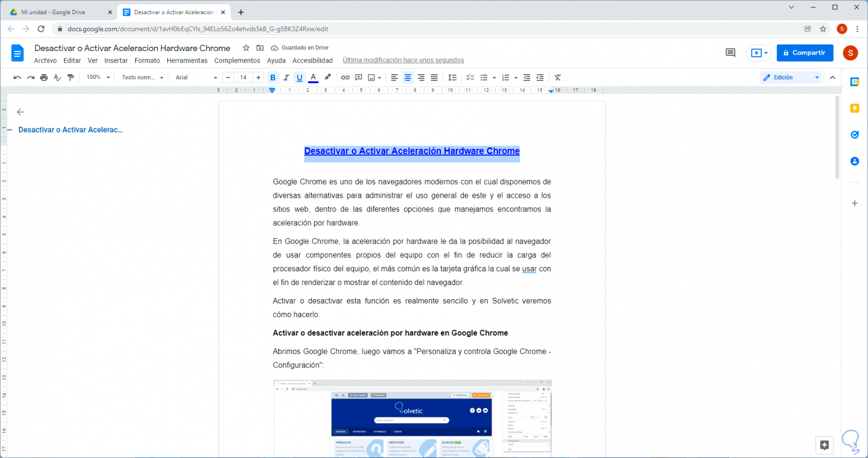Viewport: 868px width, 458px height.
Task: Open the Editar menu
Action: pos(72,60)
